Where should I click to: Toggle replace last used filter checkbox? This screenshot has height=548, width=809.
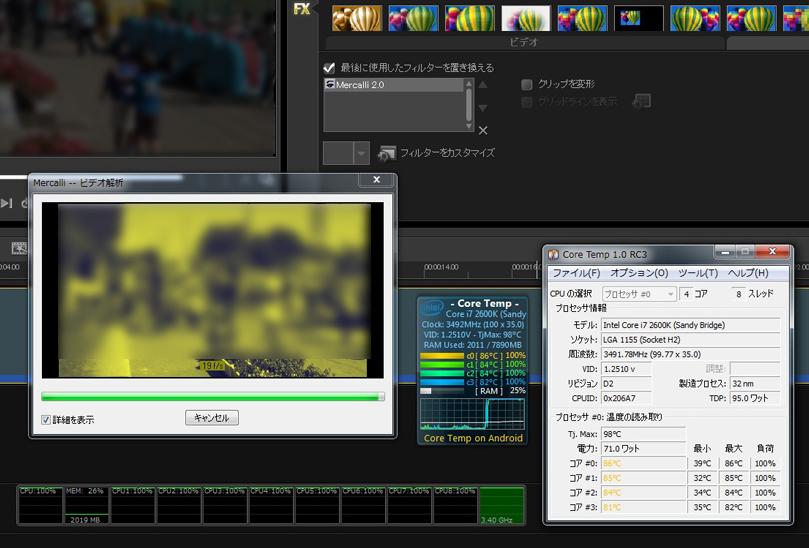tap(329, 68)
